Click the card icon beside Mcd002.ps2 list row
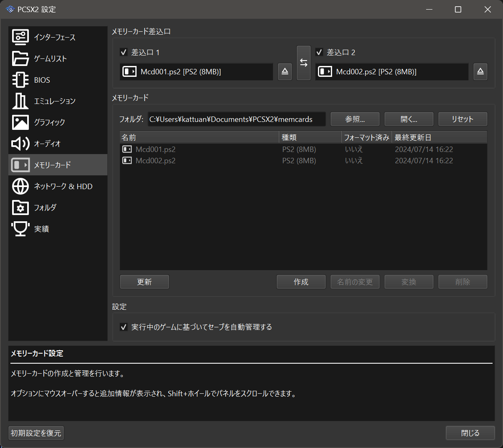 [x=127, y=160]
